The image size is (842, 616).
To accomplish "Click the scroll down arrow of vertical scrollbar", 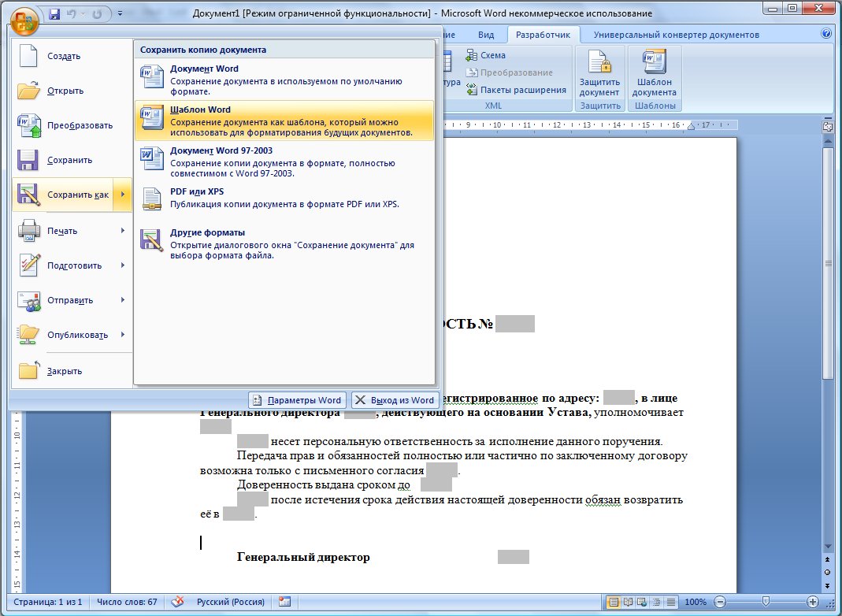I will (x=828, y=547).
